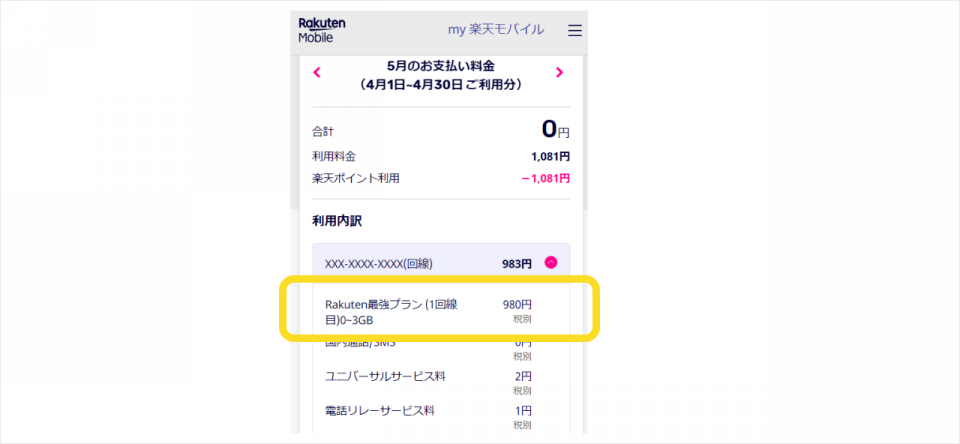Open the my 楽天モバイル link
960x444 pixels.
coord(496,30)
